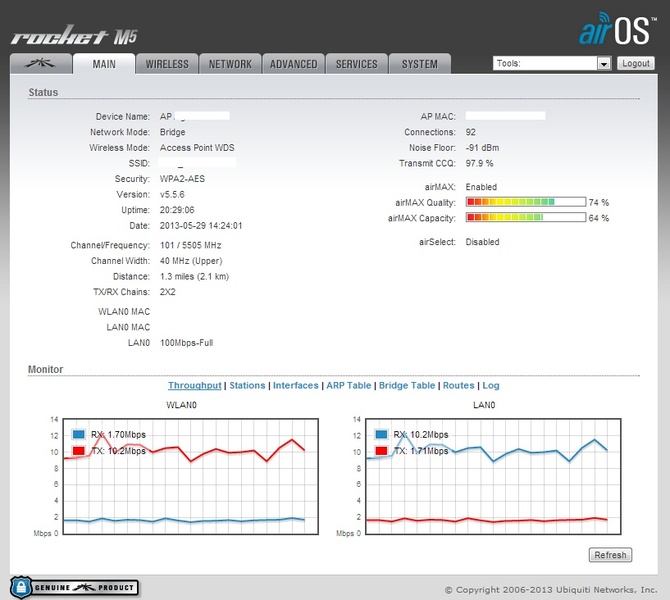Click the 'WPA2-AES' security value
Screen dimensions: 670x600
coord(182,179)
